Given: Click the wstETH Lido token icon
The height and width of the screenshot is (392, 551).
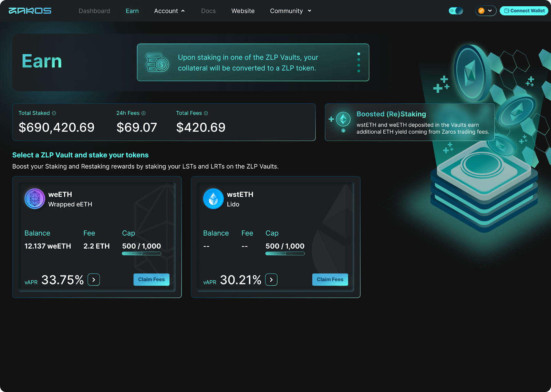Looking at the screenshot, I should pos(214,199).
